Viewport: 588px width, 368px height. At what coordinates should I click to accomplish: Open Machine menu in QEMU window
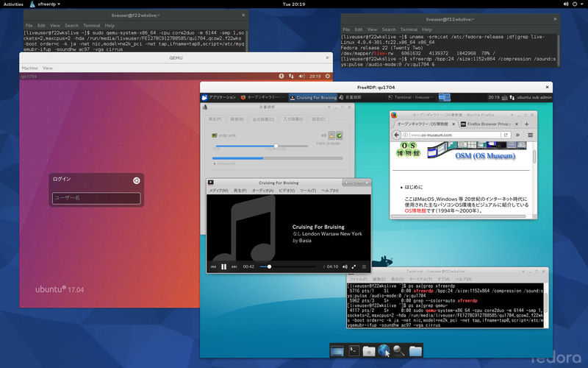pyautogui.click(x=29, y=68)
